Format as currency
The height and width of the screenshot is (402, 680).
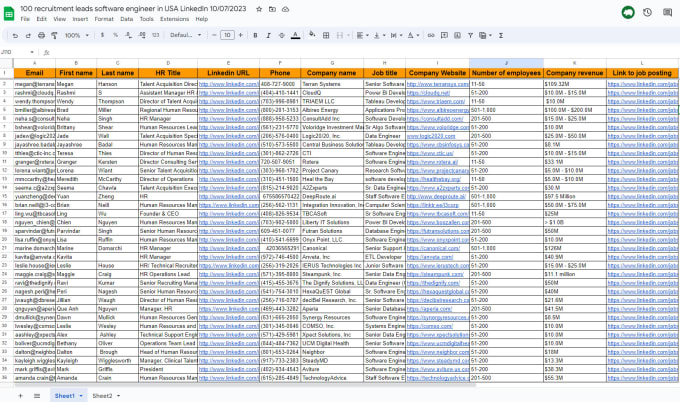[102, 35]
